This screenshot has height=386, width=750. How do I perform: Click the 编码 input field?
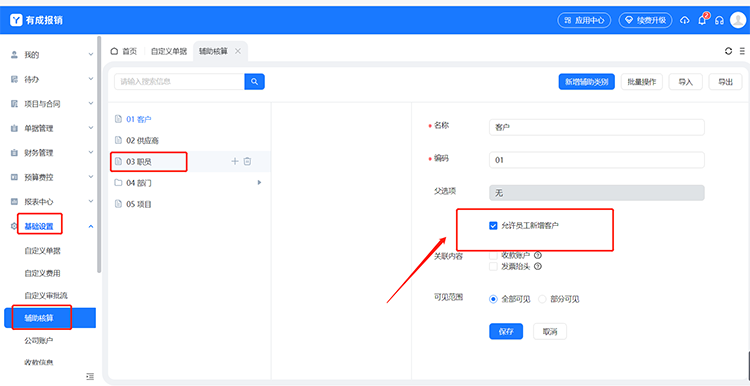tap(596, 160)
